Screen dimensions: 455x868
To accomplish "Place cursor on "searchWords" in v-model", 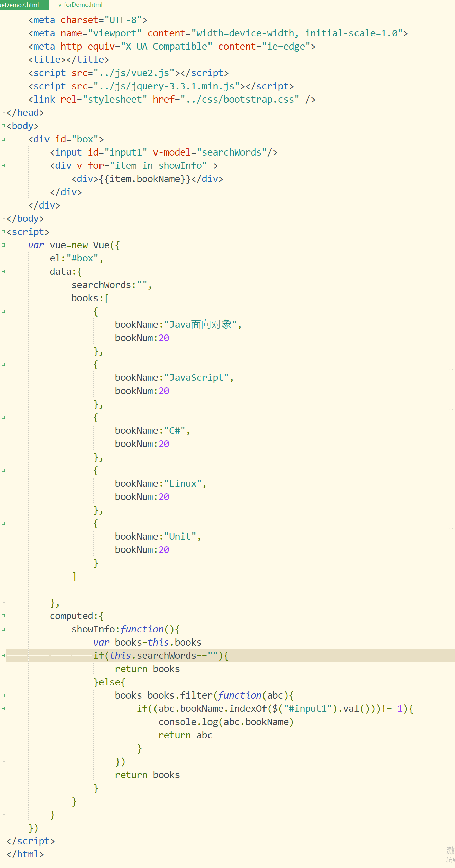I will click(x=232, y=152).
